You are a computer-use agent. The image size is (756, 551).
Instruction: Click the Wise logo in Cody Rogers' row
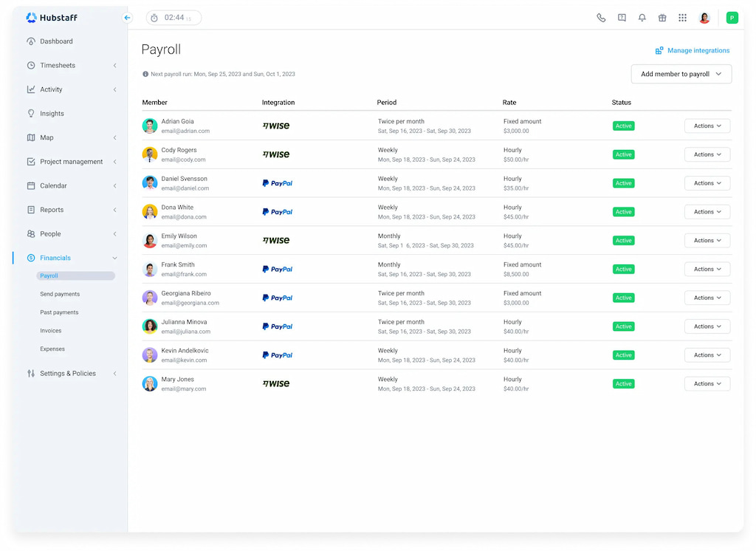click(277, 154)
